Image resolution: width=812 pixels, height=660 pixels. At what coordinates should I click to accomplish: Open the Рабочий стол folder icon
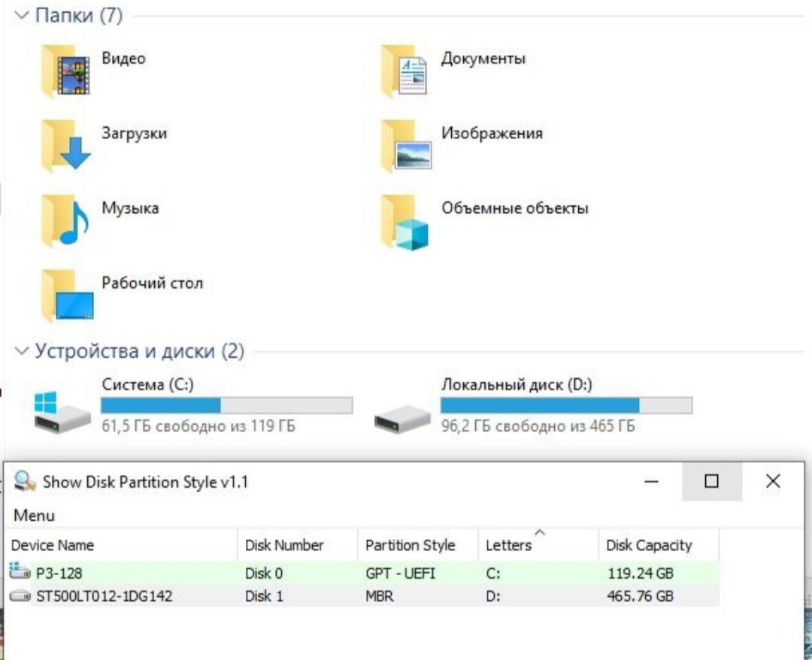click(x=68, y=295)
